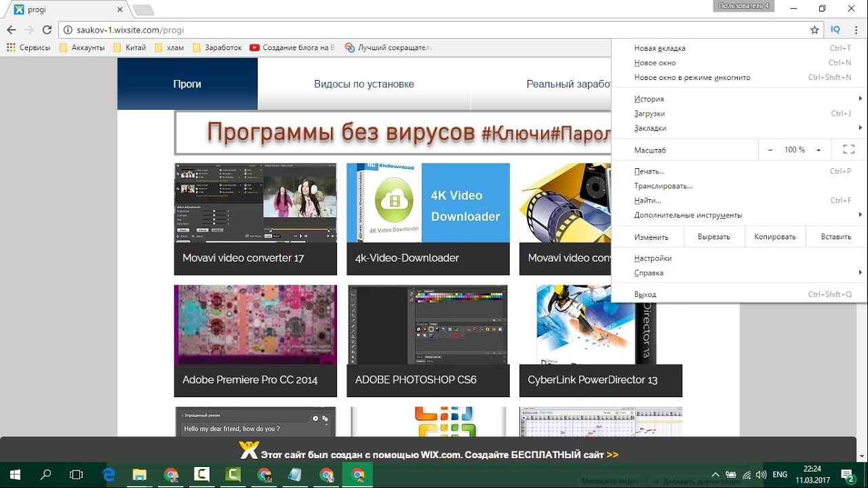Viewport: 868px width, 488px height.
Task: Open the volume tray icon
Action: coord(761,475)
